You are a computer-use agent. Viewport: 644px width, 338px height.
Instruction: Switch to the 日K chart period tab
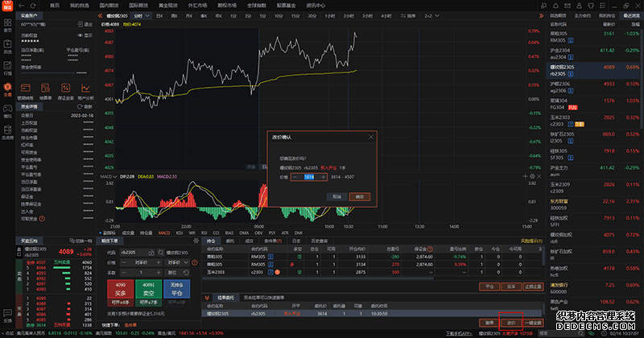[159, 15]
